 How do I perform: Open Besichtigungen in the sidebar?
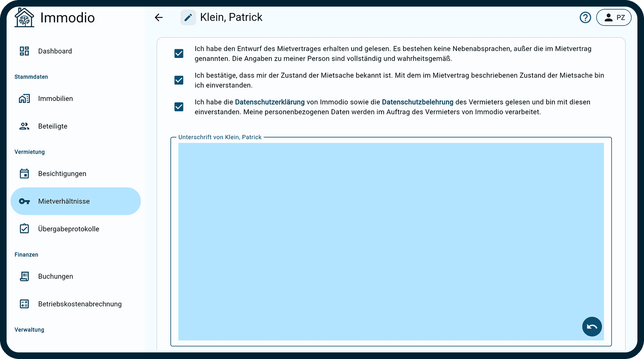76,174
